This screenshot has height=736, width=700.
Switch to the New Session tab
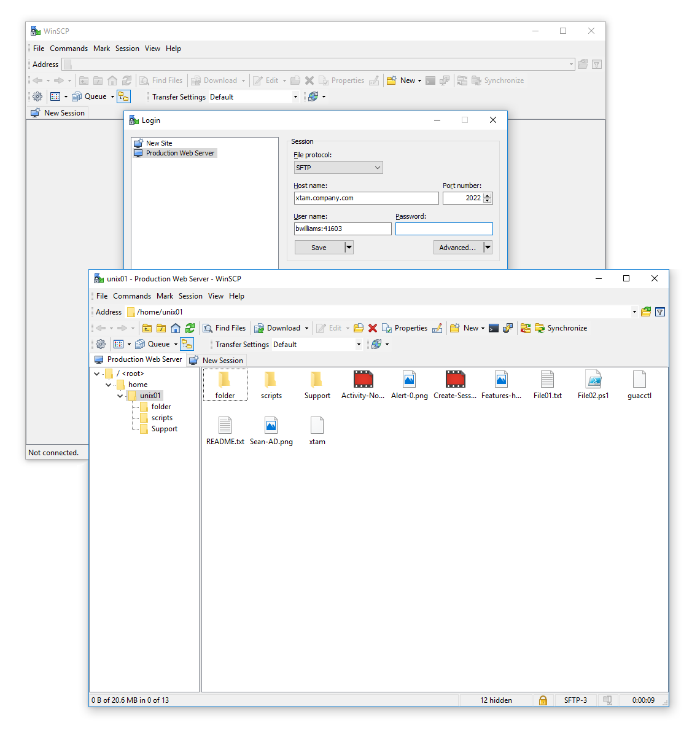coord(216,359)
